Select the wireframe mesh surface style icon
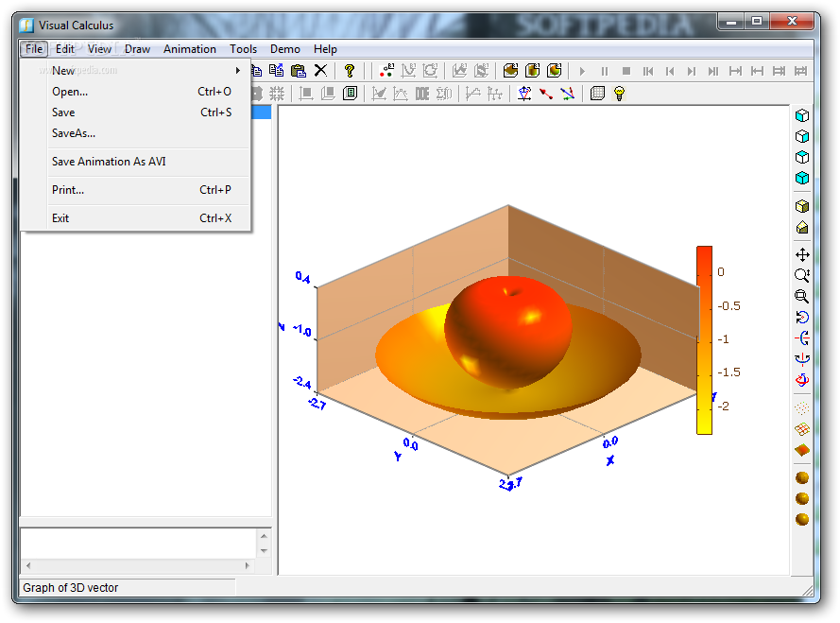Screen dimensions: 840x623 coord(802,429)
